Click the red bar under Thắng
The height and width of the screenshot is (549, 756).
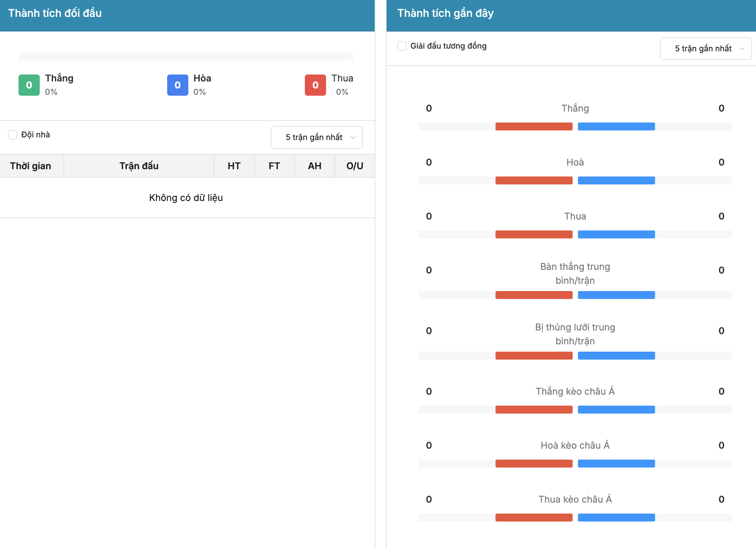pos(534,126)
